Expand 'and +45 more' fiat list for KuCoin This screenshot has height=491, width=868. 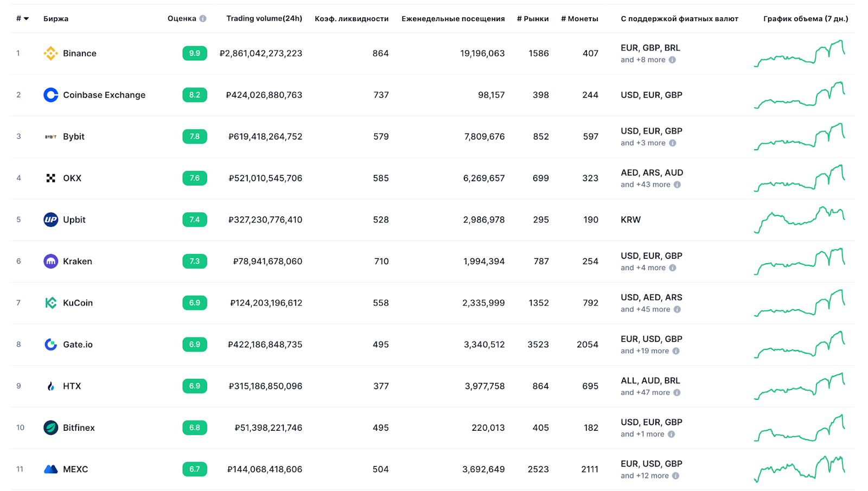coord(646,309)
